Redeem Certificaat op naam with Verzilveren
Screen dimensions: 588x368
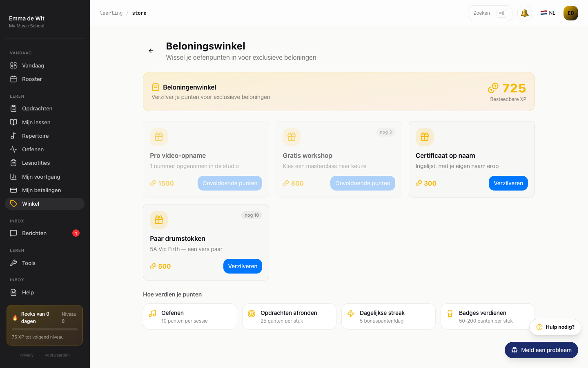(508, 183)
